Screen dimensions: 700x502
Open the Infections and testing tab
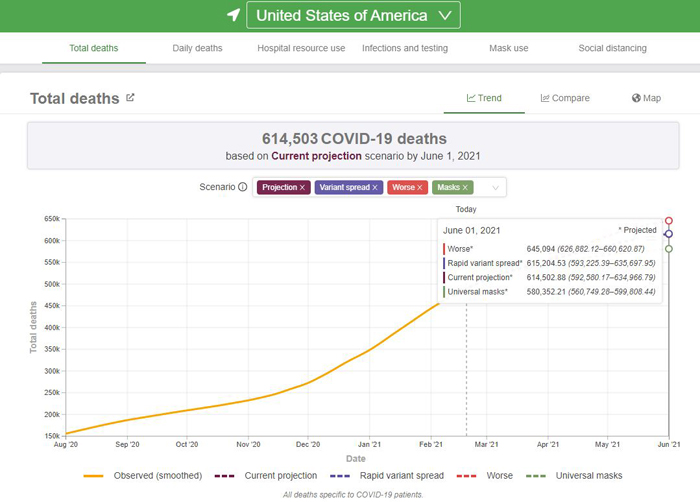point(405,48)
